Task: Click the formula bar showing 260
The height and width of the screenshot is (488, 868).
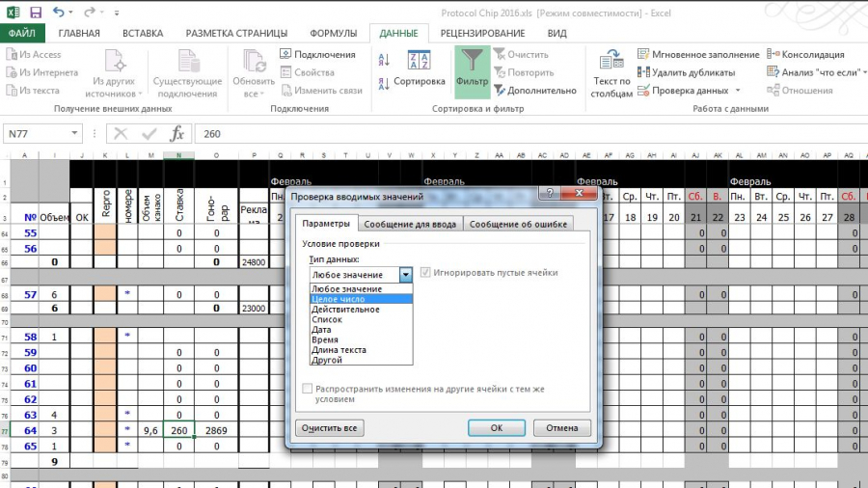Action: click(x=530, y=134)
